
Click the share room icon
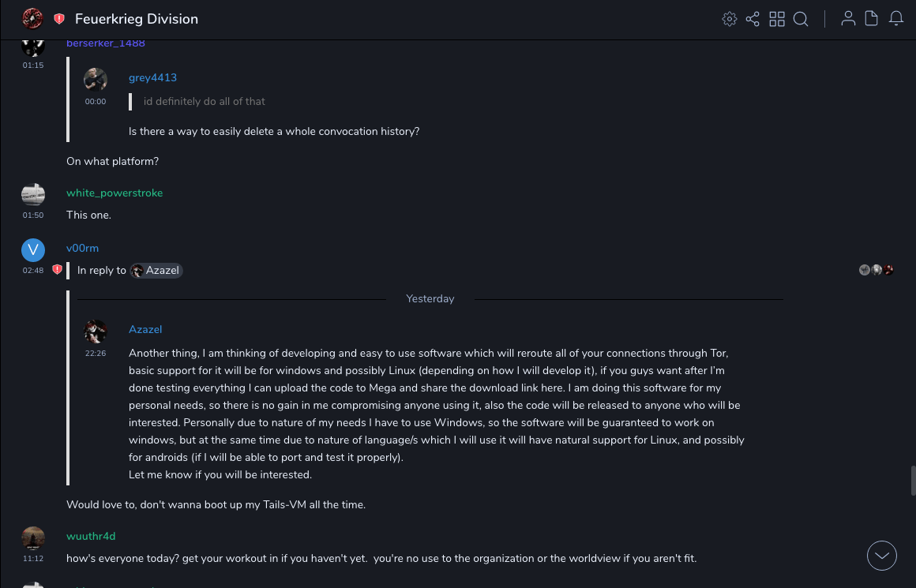(x=753, y=19)
